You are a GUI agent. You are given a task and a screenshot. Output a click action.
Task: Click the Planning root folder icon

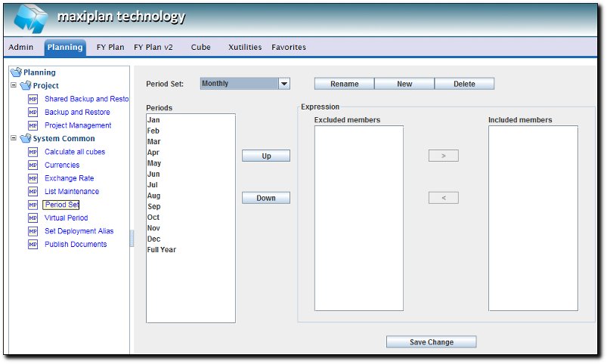coord(16,72)
